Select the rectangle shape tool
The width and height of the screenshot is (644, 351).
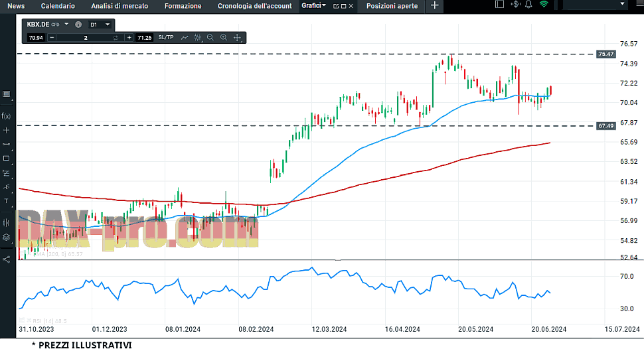6,158
